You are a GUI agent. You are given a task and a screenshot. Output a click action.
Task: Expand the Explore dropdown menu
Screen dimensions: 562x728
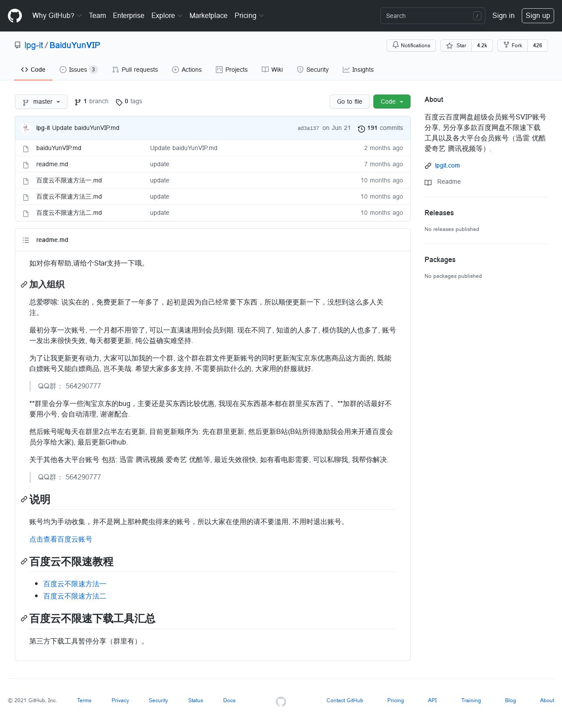point(167,16)
